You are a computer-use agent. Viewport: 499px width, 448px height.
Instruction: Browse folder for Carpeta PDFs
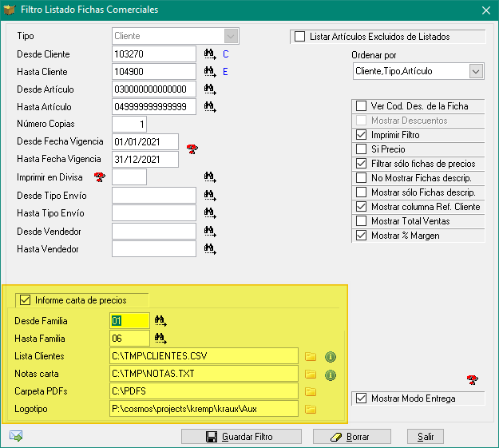[x=311, y=391]
